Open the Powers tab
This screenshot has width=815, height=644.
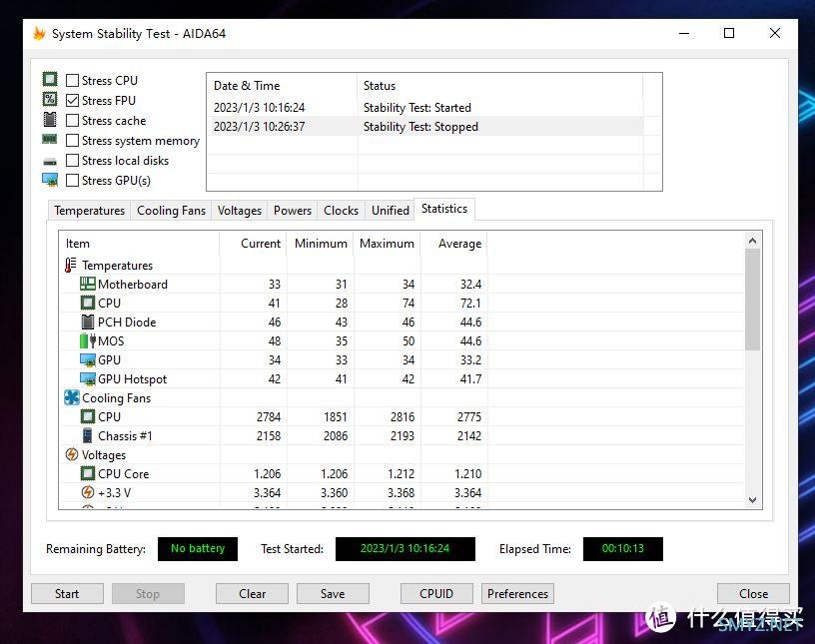pos(293,211)
